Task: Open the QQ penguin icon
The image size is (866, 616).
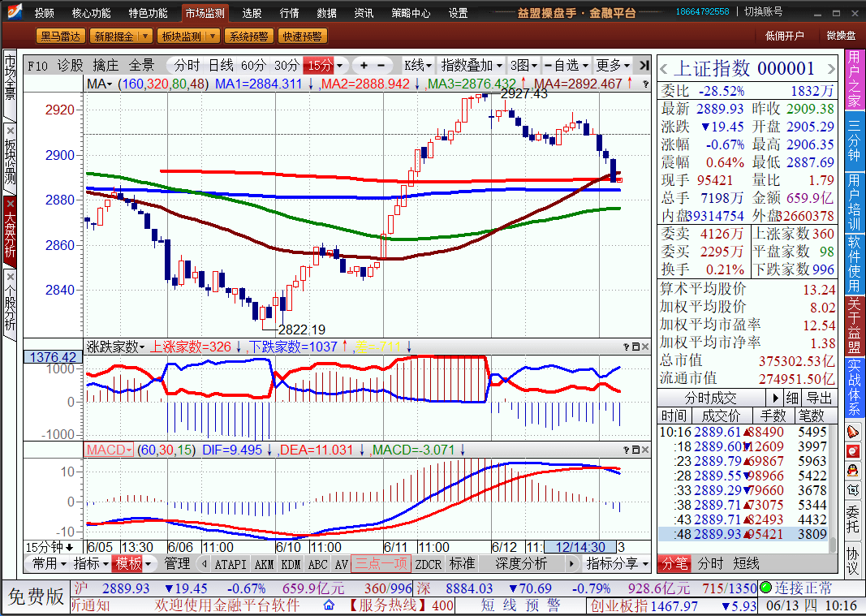Action: point(853,471)
